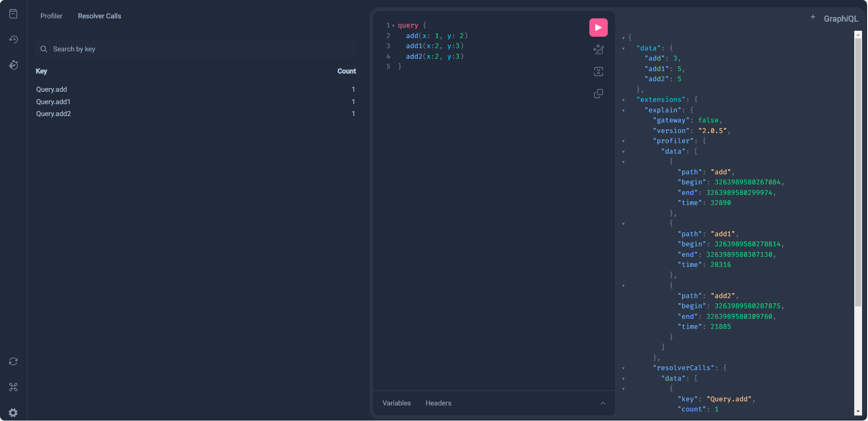Open the docs panel icon in the sidebar
The width and height of the screenshot is (868, 421).
pos(13,13)
